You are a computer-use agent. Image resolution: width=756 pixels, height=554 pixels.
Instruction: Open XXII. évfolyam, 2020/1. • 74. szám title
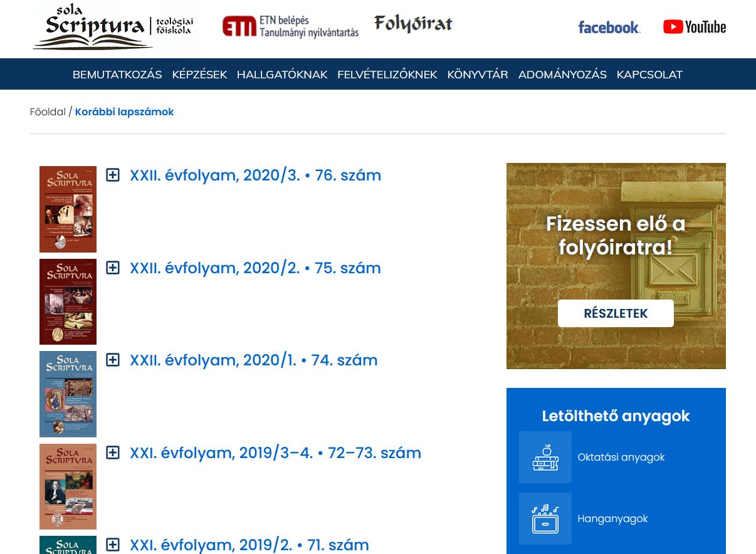coord(253,360)
